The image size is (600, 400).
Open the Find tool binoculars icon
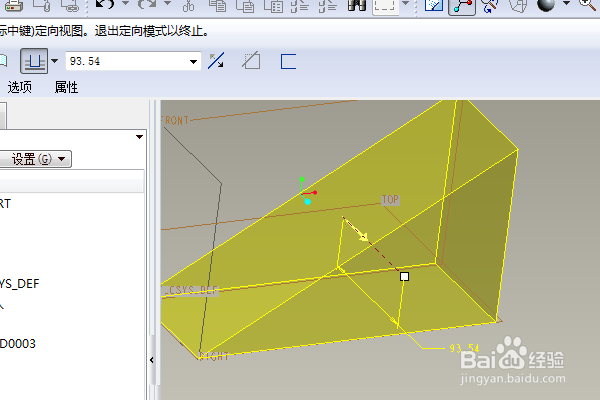[357, 5]
